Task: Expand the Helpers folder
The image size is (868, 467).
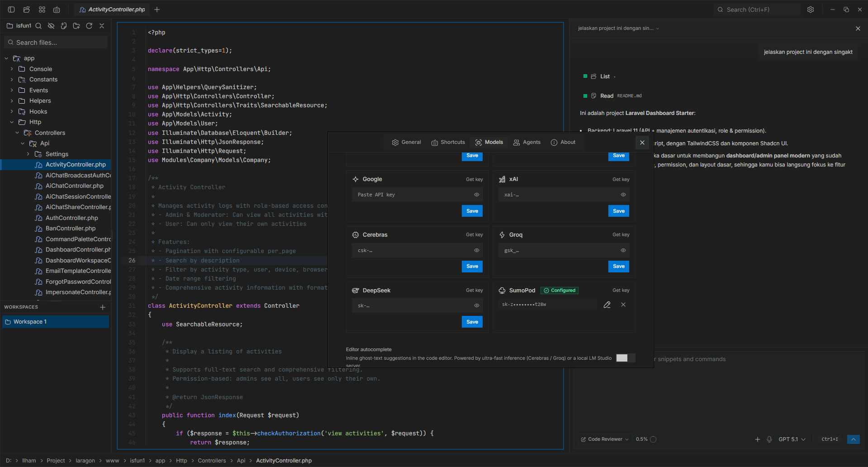Action: coord(12,101)
